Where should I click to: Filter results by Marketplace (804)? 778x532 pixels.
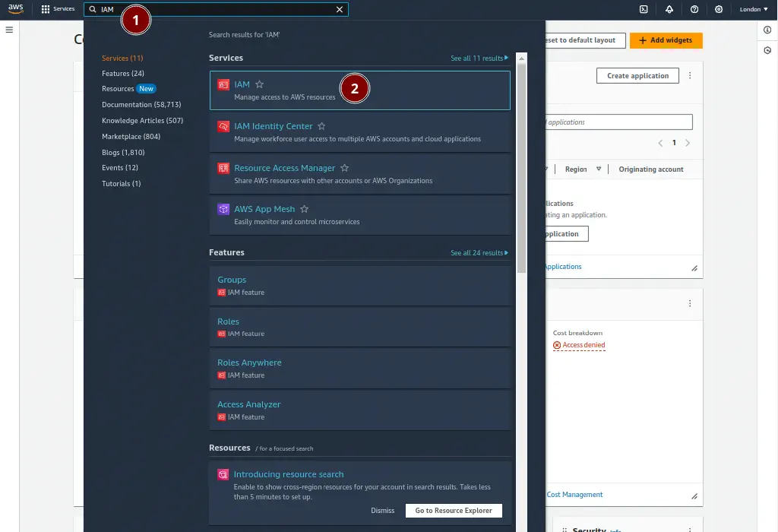(131, 137)
